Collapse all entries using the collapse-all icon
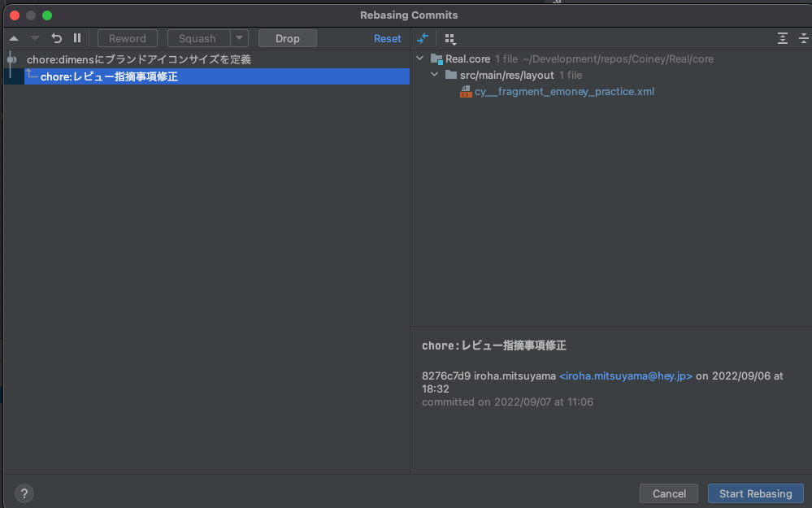This screenshot has width=812, height=508. coord(803,38)
